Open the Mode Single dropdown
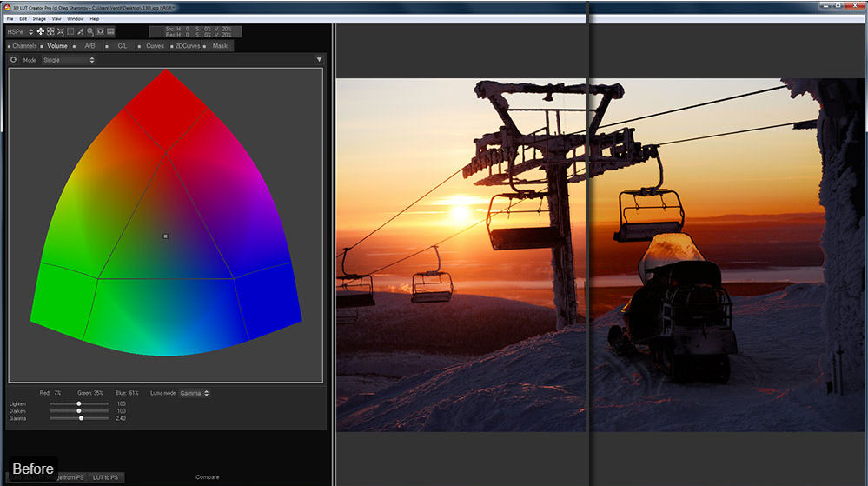This screenshot has width=868, height=486. pos(69,60)
